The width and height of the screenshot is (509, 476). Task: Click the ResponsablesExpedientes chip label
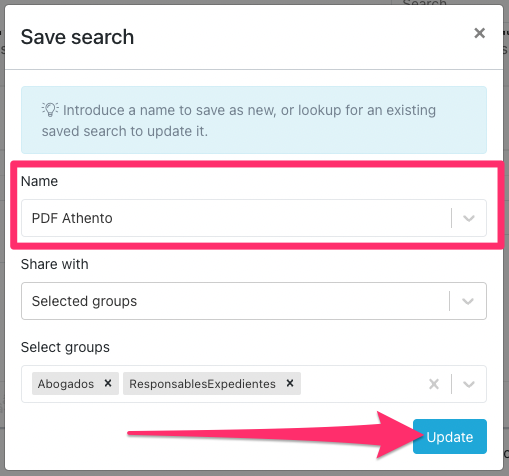pos(202,384)
